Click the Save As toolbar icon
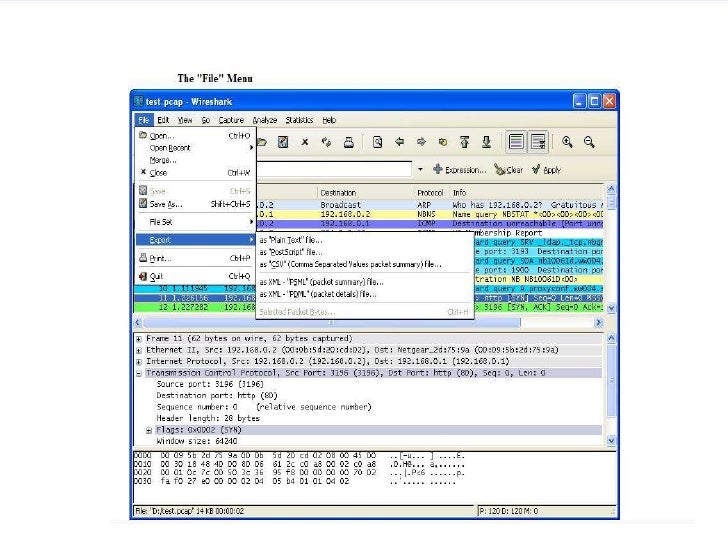728x546 pixels. (x=283, y=142)
